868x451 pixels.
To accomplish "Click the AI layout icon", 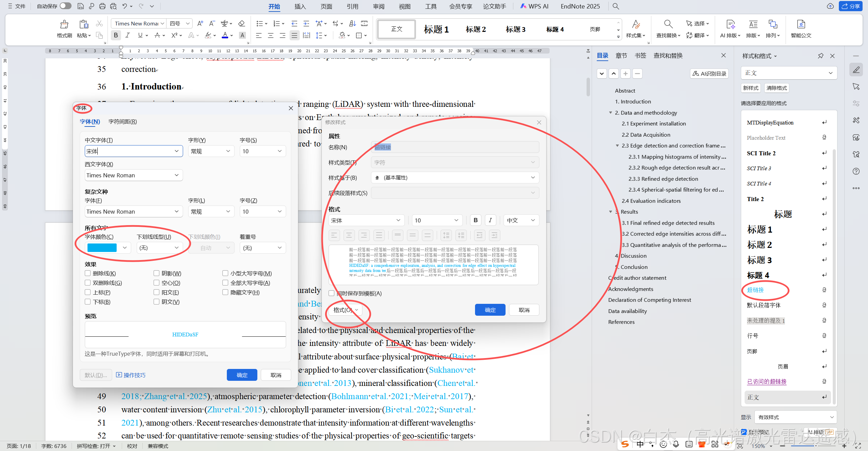I will click(x=730, y=24).
